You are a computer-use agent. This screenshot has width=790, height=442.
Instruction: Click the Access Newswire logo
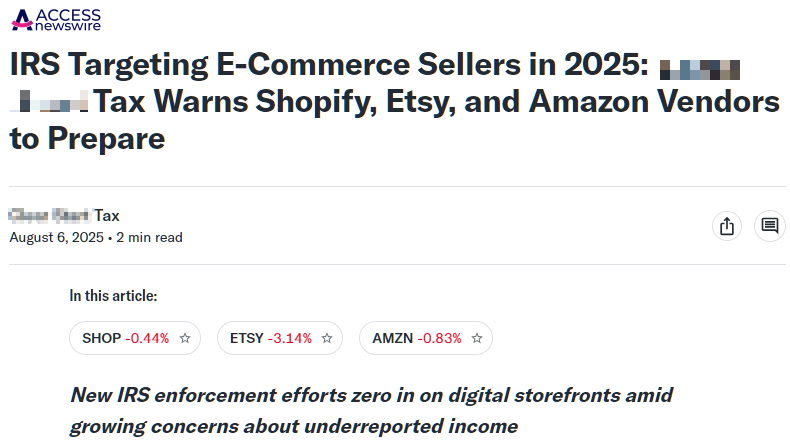tap(56, 20)
